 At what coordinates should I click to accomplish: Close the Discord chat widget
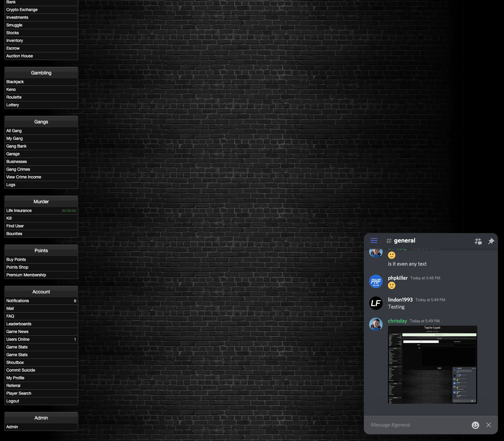489,425
